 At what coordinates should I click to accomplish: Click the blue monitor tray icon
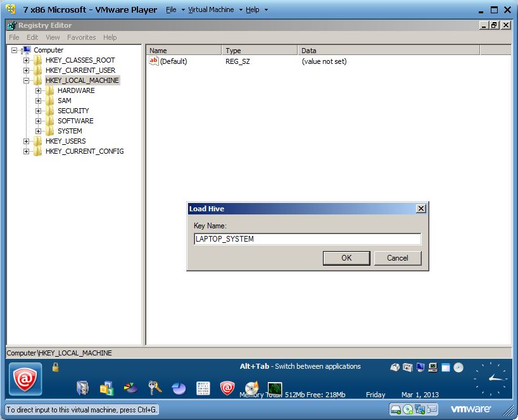[x=420, y=367]
